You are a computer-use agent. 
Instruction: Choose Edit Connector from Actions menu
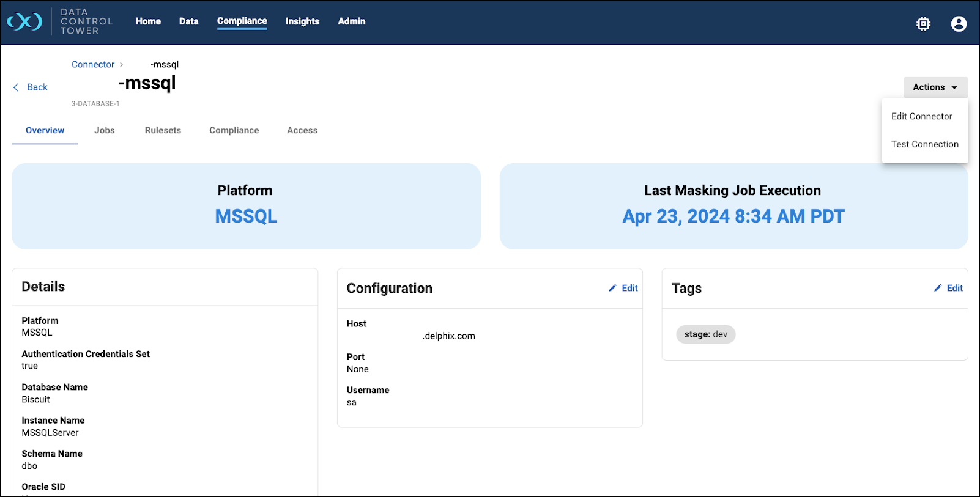(x=921, y=116)
